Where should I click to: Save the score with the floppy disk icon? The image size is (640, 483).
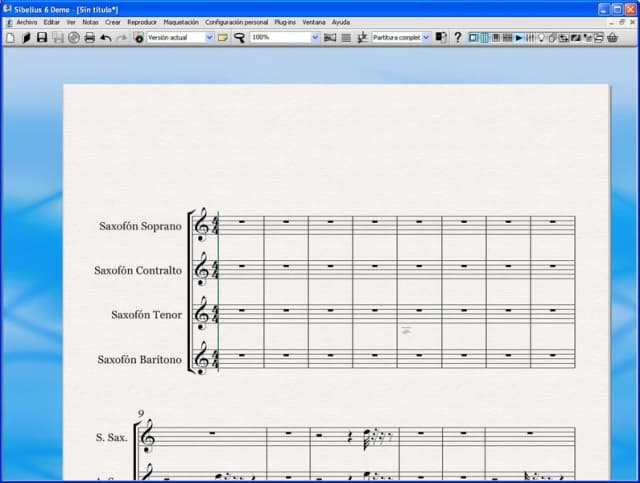coord(42,38)
